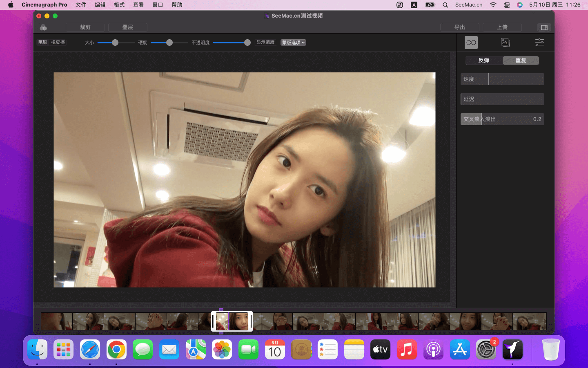Open FaceTime from the dock

click(x=248, y=350)
